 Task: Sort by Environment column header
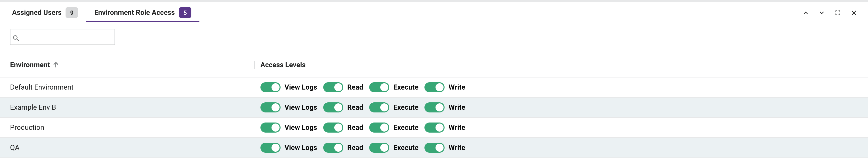(30, 65)
